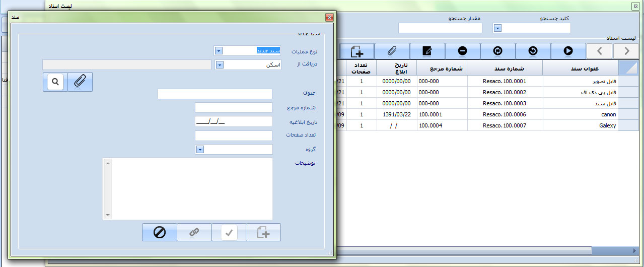Click the عنوان text input field

(214, 94)
